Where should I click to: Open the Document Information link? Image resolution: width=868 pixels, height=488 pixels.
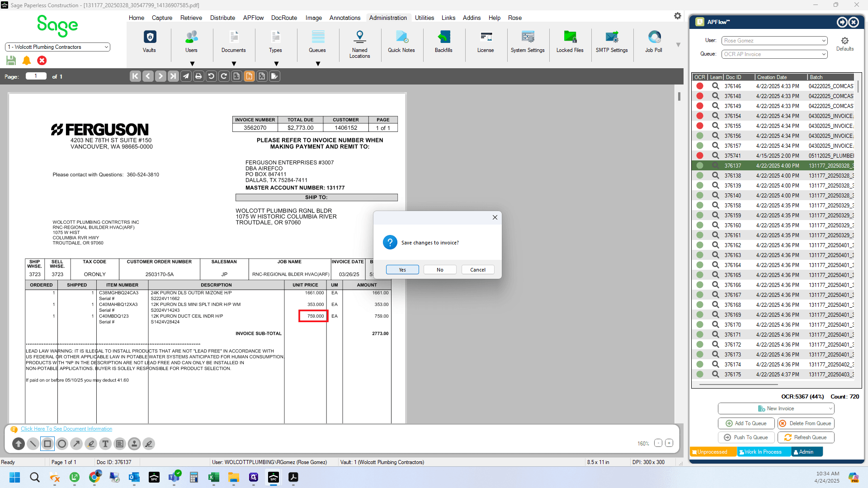coord(66,429)
